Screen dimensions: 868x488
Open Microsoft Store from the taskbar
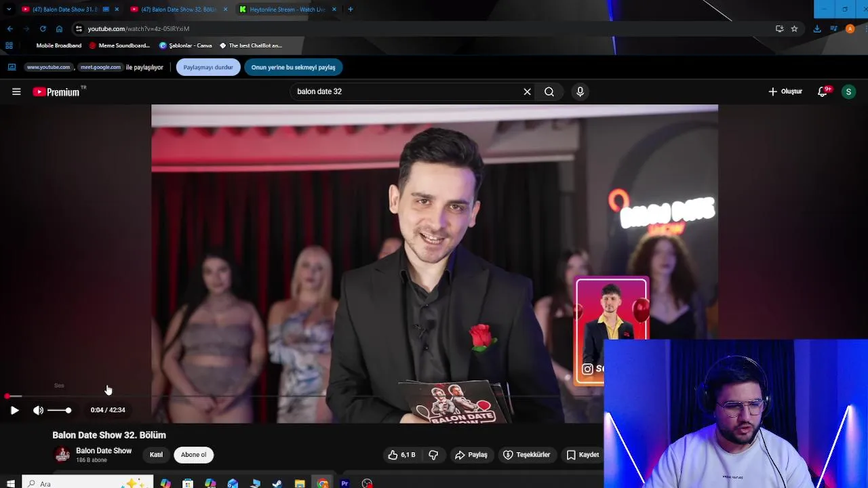tap(188, 483)
